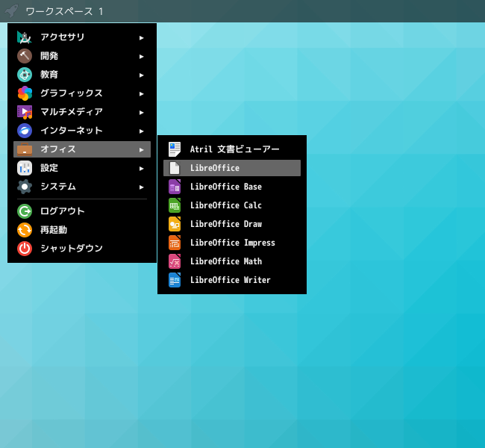Open the インターネット menu entry
The width and height of the screenshot is (485, 448).
(82, 131)
